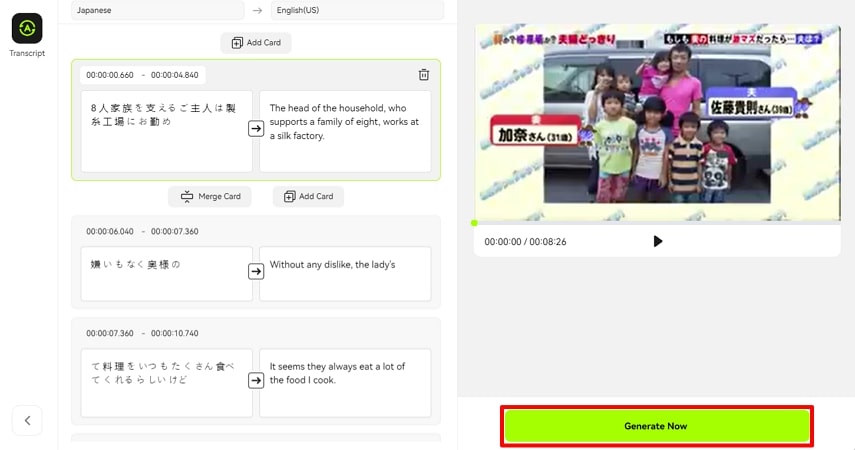The width and height of the screenshot is (855, 450).
Task: Edit end time 00:00:10.740 of third card
Action: (175, 333)
